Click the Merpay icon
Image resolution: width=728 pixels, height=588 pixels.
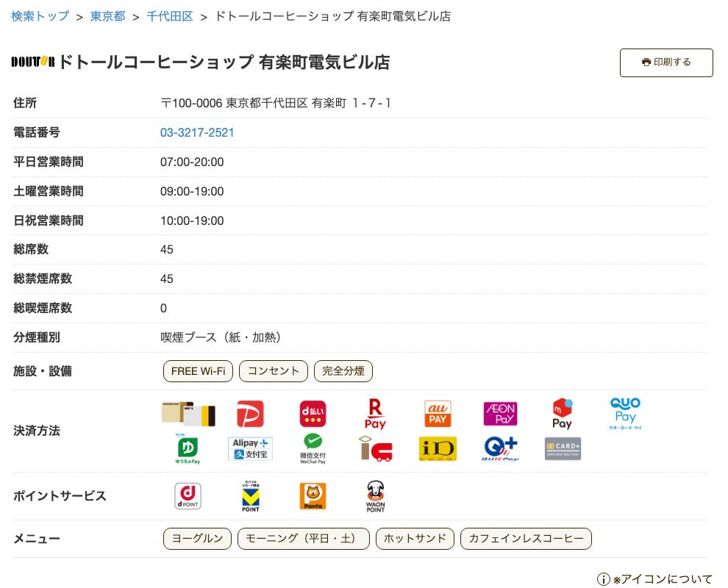pyautogui.click(x=562, y=414)
